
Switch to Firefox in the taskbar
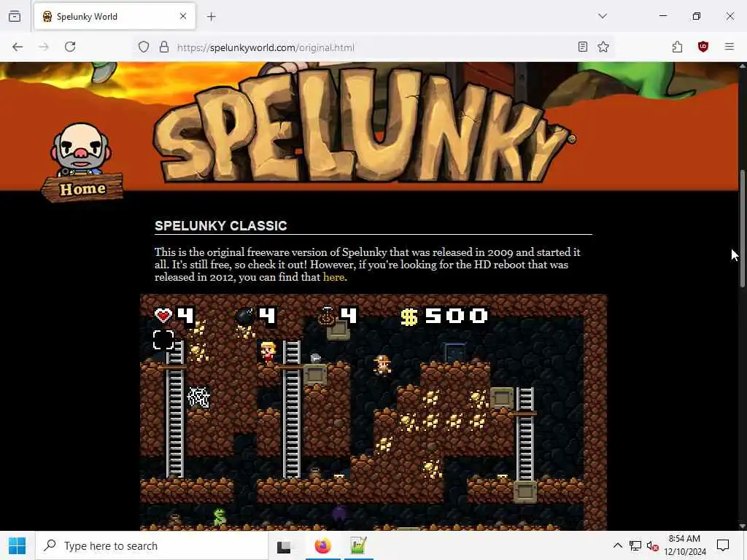click(322, 545)
